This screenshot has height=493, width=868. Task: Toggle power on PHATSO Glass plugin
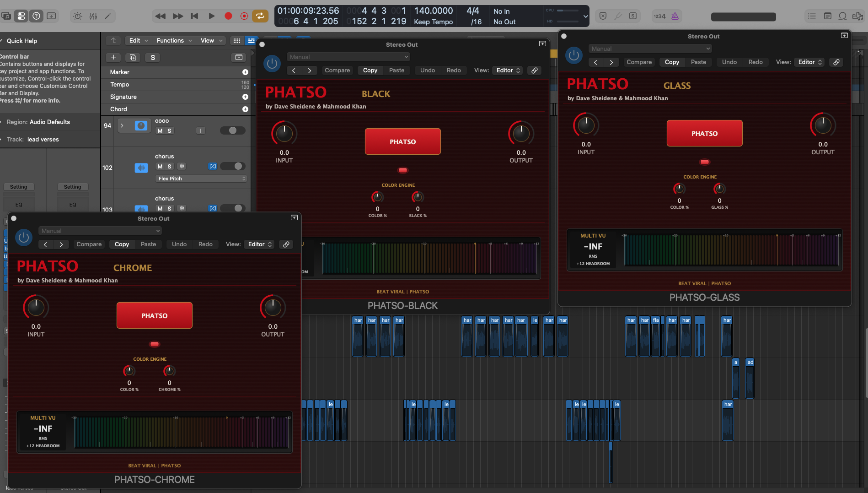[x=573, y=55]
